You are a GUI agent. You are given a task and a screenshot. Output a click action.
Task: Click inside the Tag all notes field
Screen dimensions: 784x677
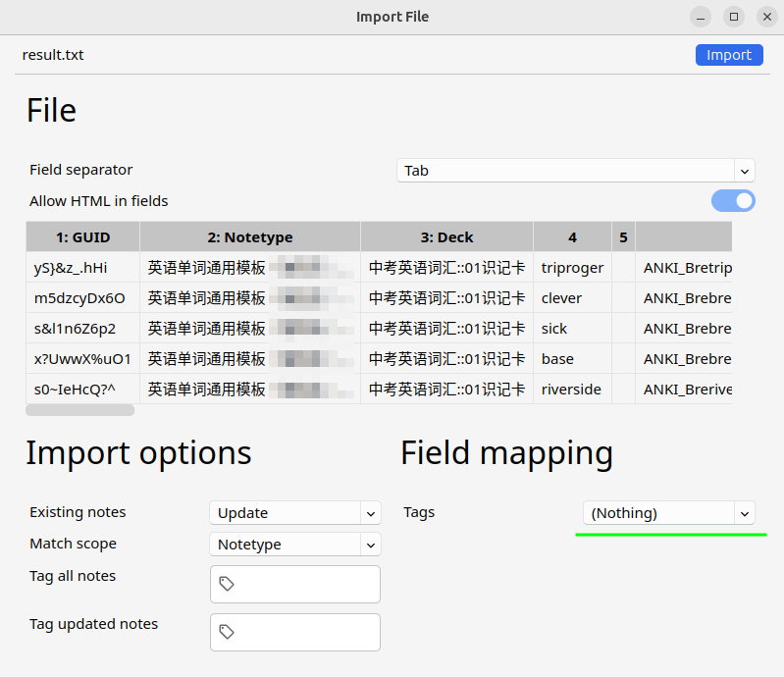coord(304,584)
